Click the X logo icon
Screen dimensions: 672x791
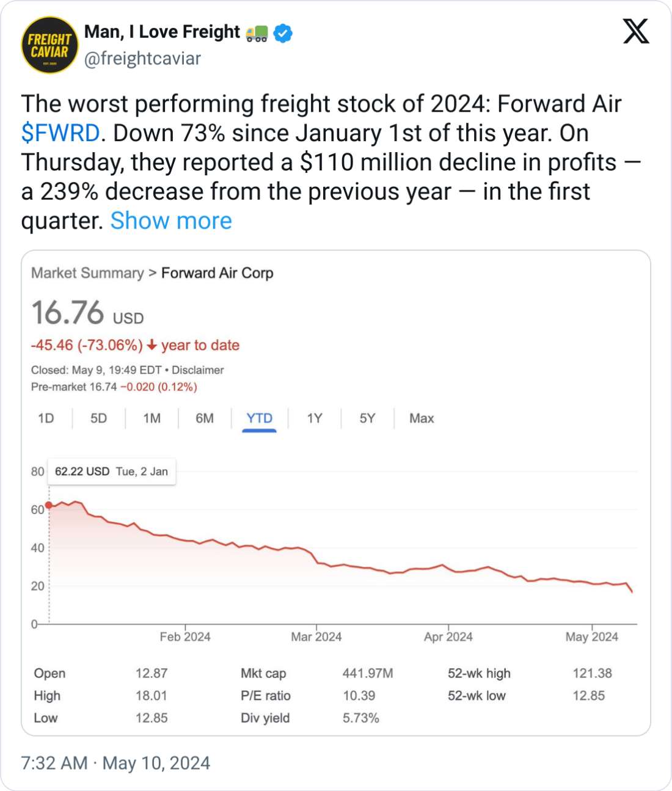coord(636,31)
